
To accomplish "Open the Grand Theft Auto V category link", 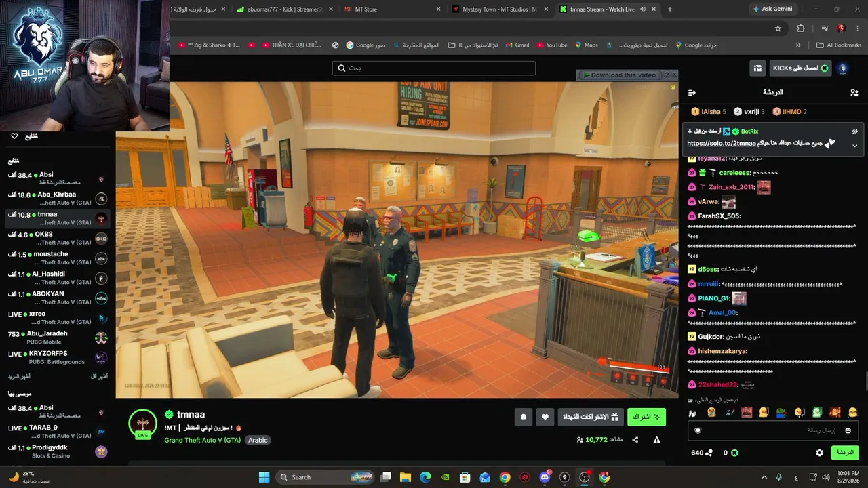I will pos(202,440).
